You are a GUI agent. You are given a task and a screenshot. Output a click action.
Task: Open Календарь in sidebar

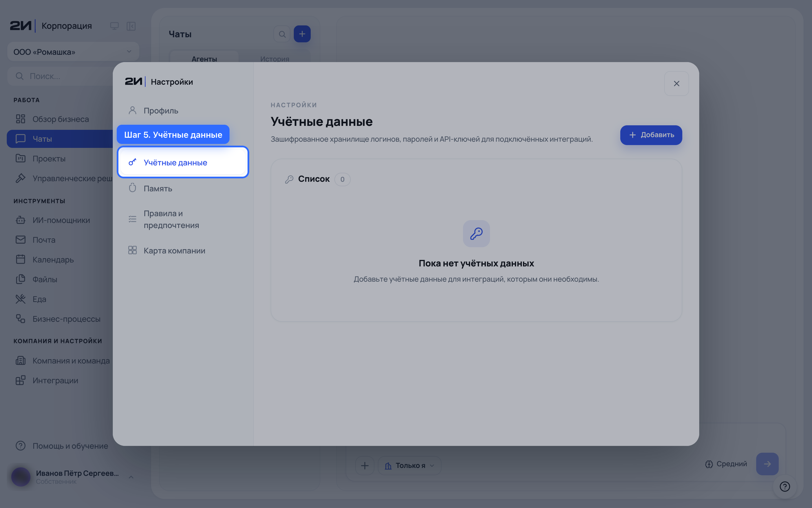[x=60, y=260]
